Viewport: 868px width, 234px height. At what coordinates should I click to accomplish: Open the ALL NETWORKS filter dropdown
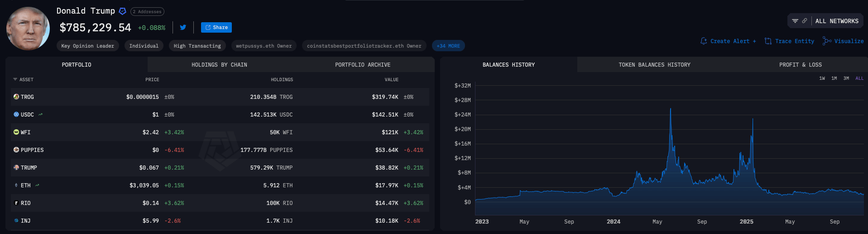836,21
